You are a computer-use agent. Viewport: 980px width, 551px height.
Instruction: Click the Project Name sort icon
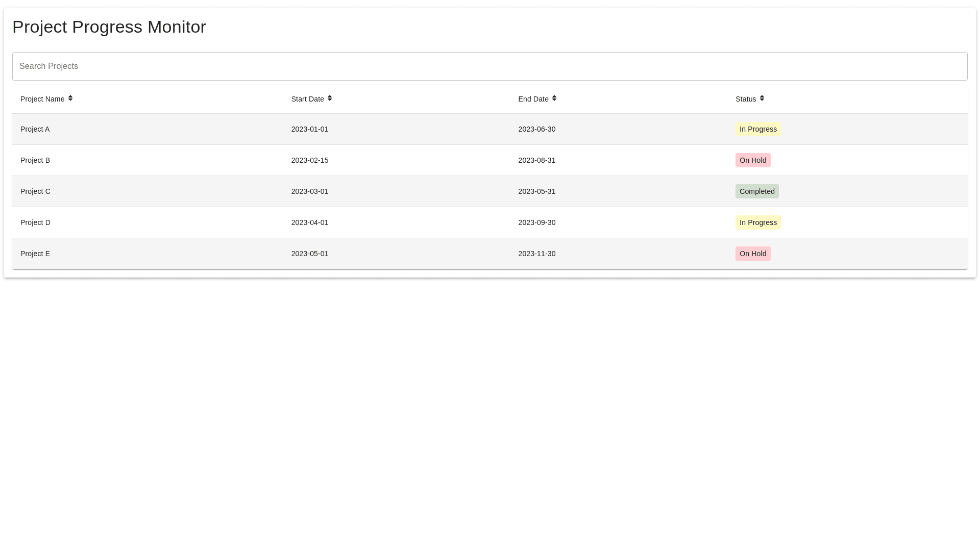pyautogui.click(x=70, y=98)
